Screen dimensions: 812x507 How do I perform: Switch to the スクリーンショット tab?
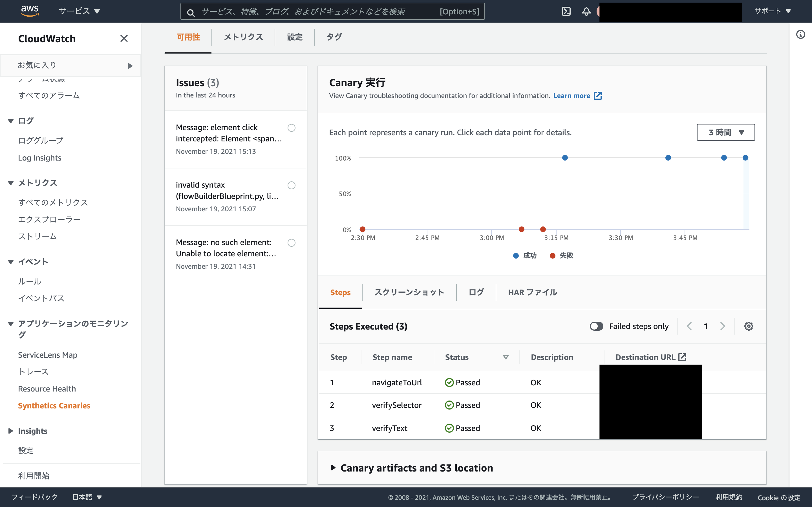(409, 292)
